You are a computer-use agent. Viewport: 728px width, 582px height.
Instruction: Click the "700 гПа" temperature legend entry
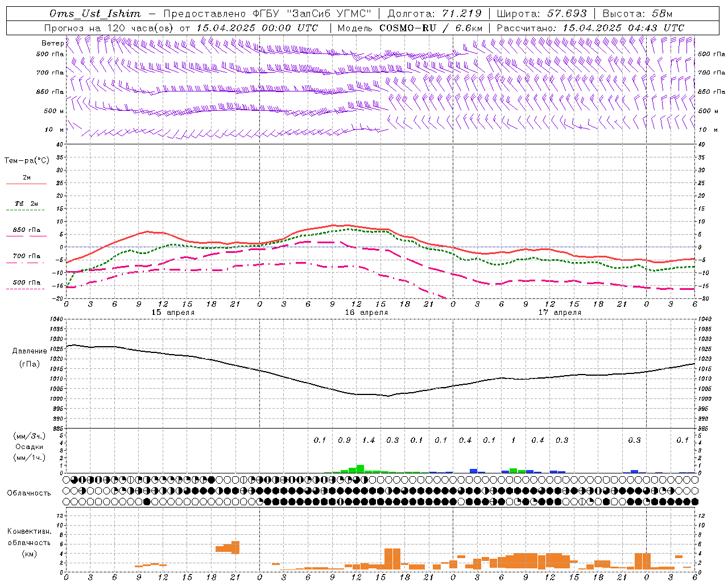(26, 256)
